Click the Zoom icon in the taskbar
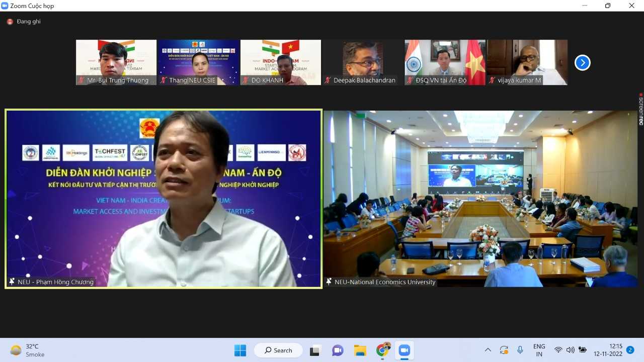Viewport: 644px width, 362px height. pos(404,350)
